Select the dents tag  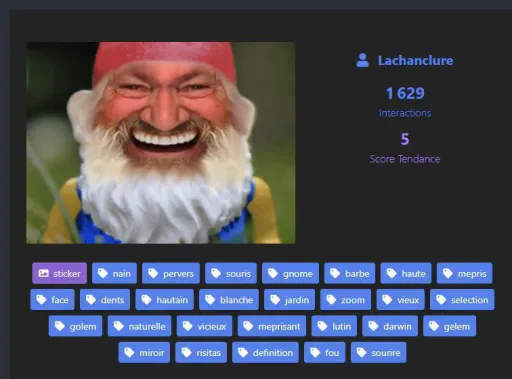pos(105,300)
